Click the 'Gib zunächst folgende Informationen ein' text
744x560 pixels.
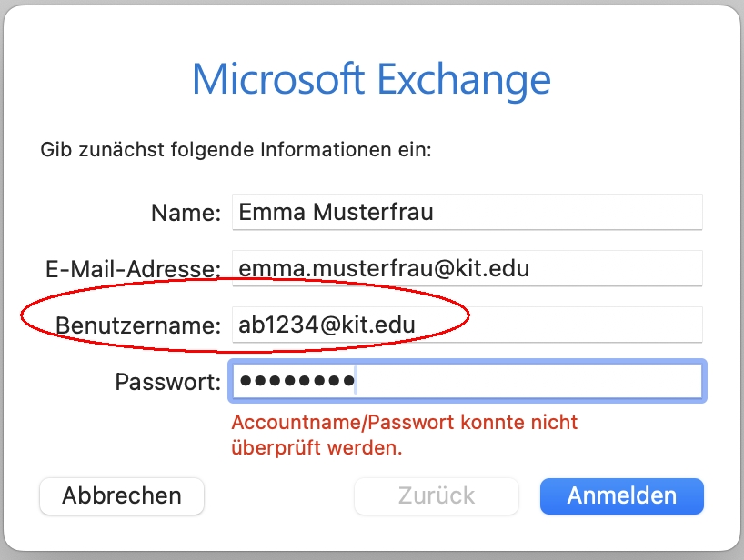pos(236,149)
